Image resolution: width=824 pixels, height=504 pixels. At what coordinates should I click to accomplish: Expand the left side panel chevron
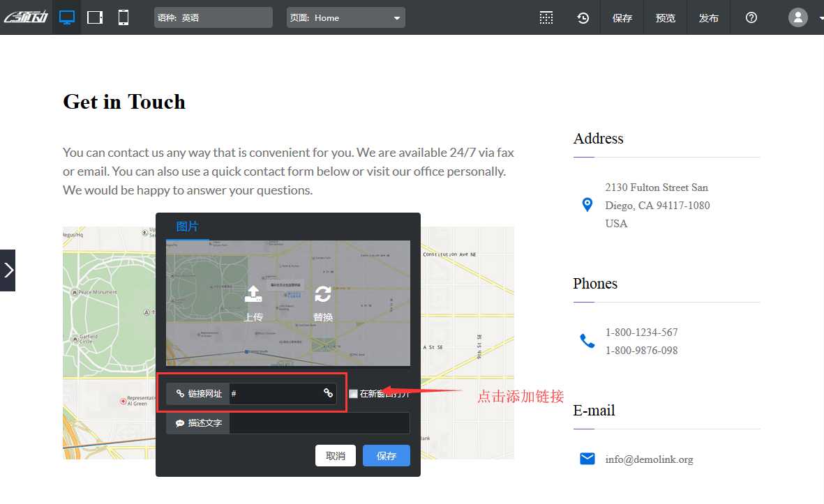(x=8, y=270)
